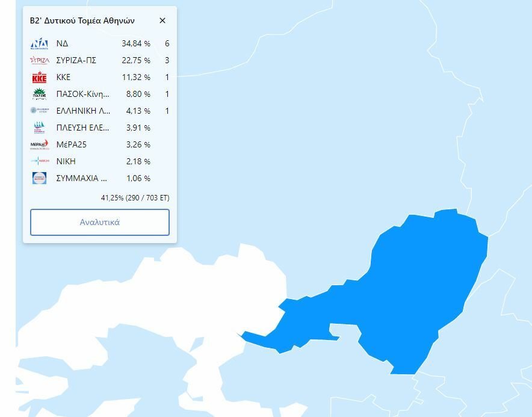Click the ΠΛΕΥΣΗ ΕΛΕΥΘΕΡΙΑΣ ship logo
Viewport: 532px width, 417px height.
coord(39,128)
